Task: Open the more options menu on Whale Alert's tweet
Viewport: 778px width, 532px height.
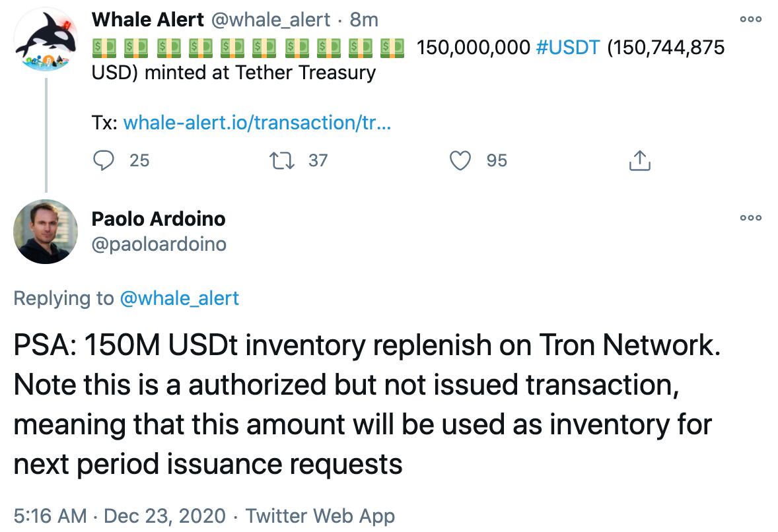Action: pyautogui.click(x=751, y=20)
